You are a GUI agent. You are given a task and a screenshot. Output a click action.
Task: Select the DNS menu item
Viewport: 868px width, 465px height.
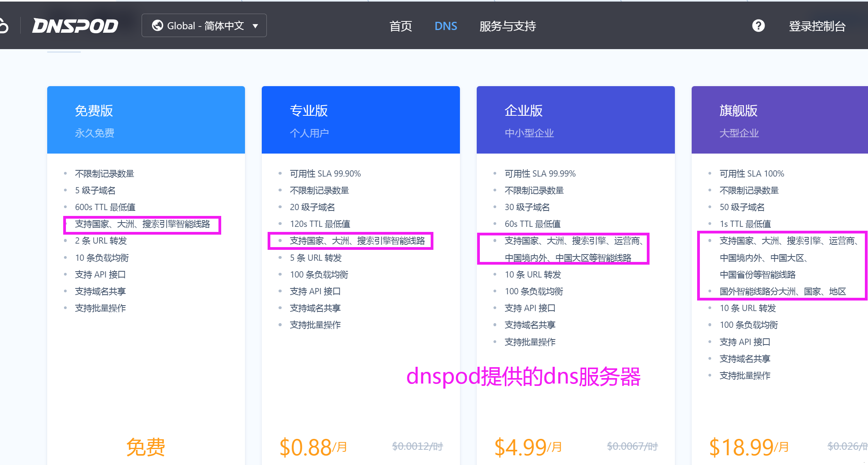(446, 26)
